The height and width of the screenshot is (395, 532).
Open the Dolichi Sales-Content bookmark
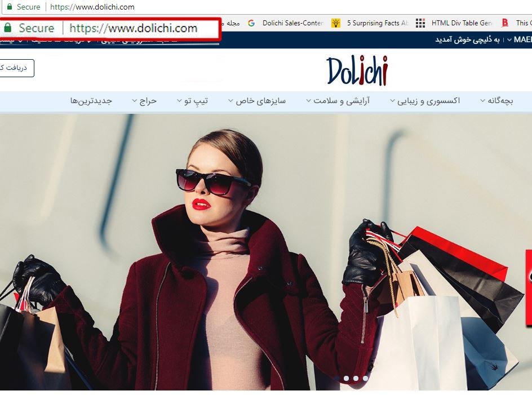click(292, 23)
